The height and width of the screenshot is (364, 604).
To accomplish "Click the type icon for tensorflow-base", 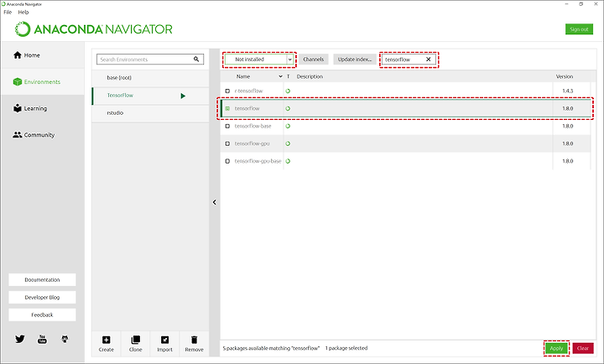I will pyautogui.click(x=288, y=126).
